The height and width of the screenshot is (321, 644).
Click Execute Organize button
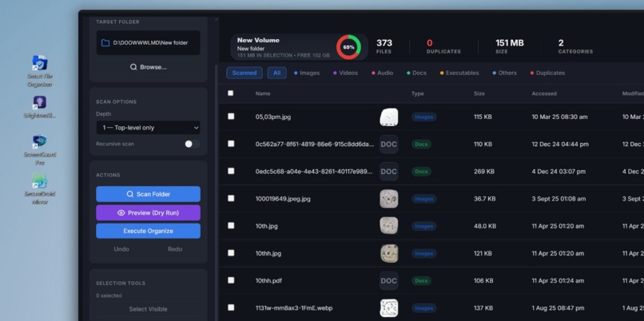coord(149,231)
